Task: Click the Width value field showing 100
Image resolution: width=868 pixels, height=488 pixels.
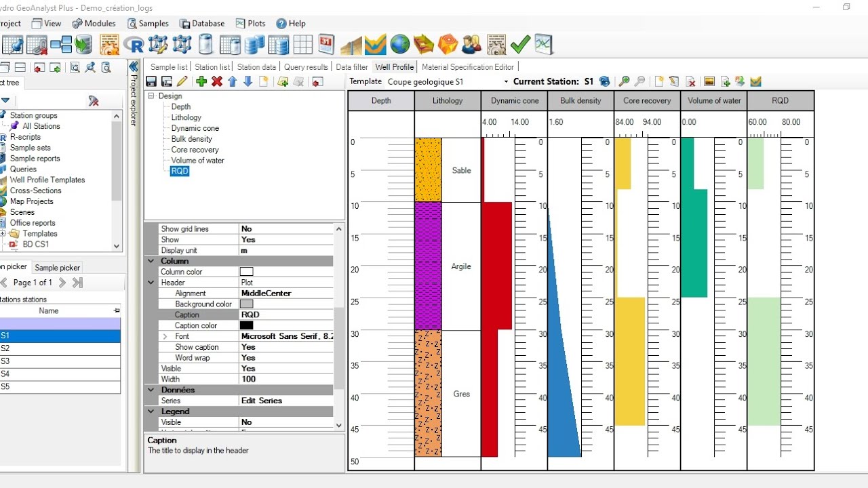Action: click(x=285, y=379)
